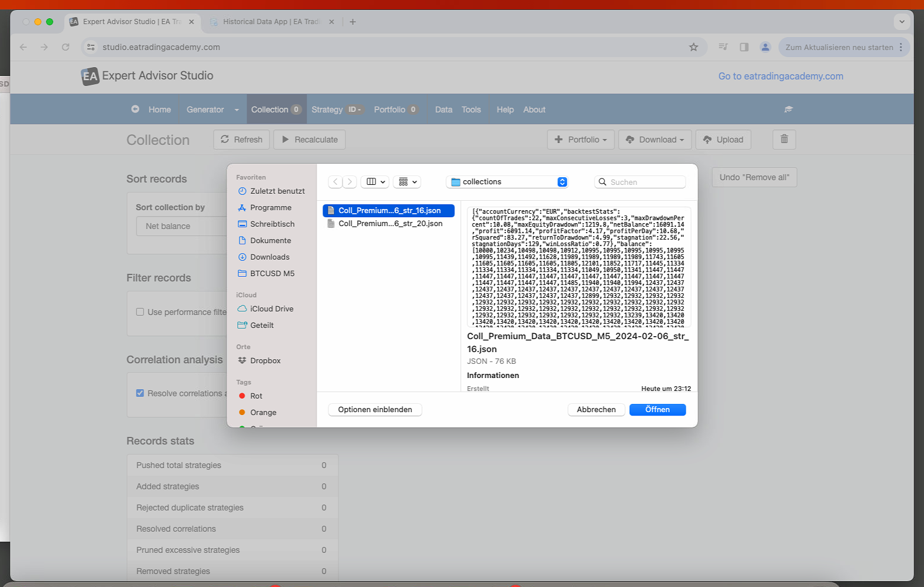Screen dimensions: 924x587
Task: Toggle Use performance filters checkbox
Action: (140, 312)
